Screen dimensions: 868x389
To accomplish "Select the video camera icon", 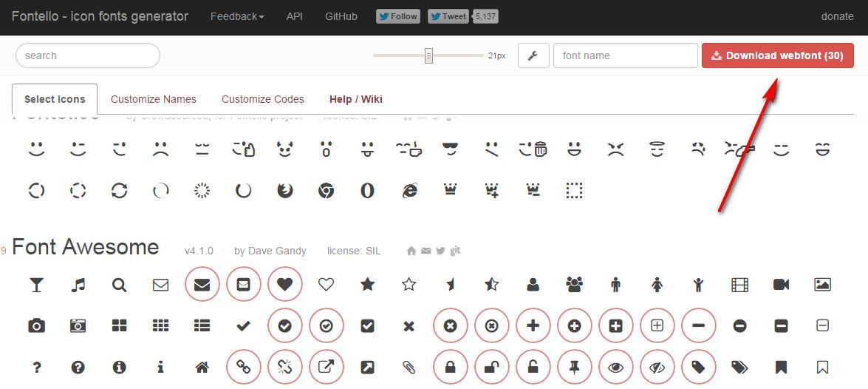I will [781, 285].
